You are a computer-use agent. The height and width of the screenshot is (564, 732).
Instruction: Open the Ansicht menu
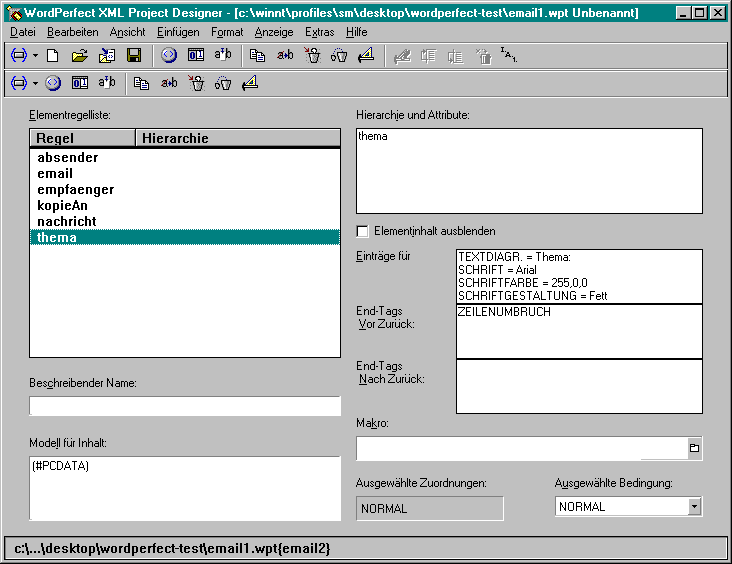click(x=127, y=32)
